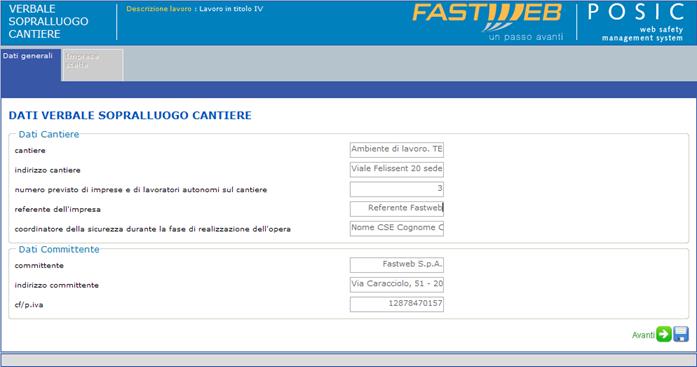Viewport: 697px width, 367px height.
Task: Click the Dati Verbale Sopralluogo Cantiere heading
Action: click(130, 116)
